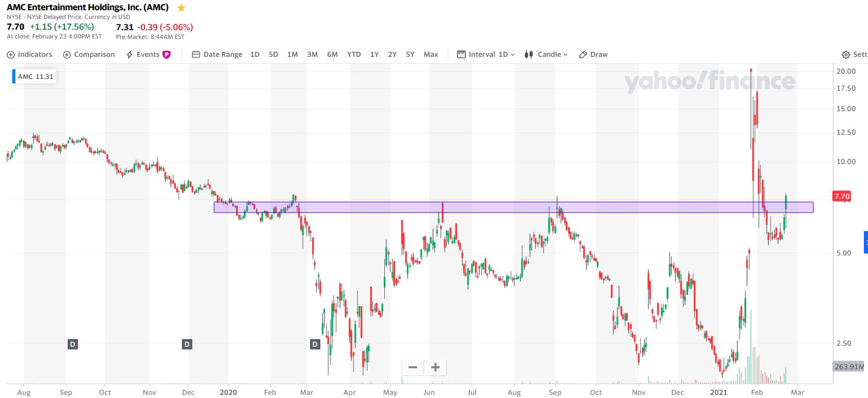868x398 pixels.
Task: Click the dividend D marker near Mar 2020
Action: coord(315,344)
